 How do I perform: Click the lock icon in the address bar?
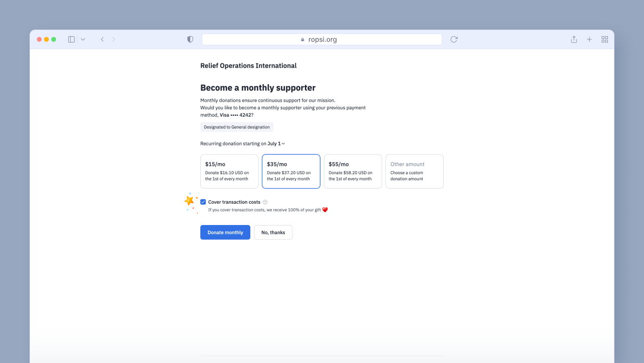(303, 39)
